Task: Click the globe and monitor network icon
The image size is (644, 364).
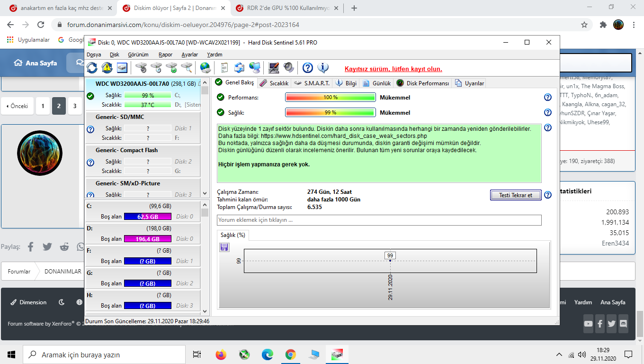Action: tap(254, 68)
